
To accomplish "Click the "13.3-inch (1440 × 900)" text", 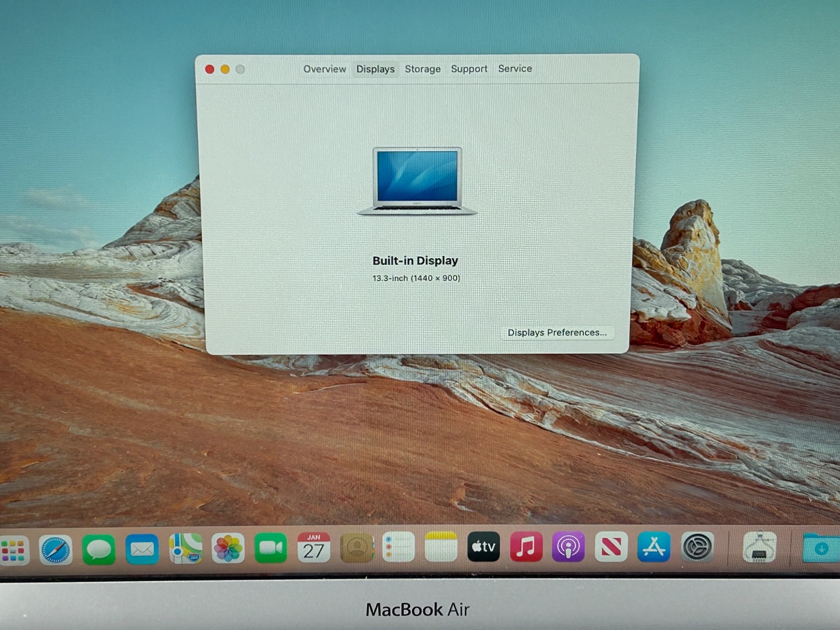I will coord(416,278).
